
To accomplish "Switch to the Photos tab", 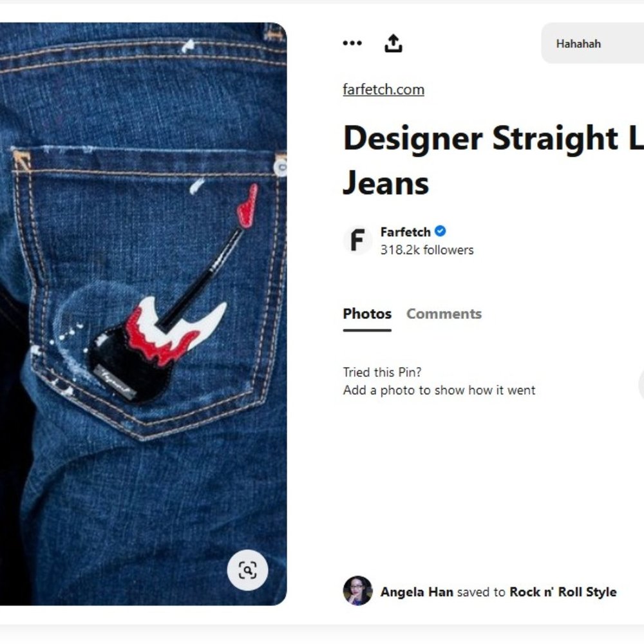I will tap(367, 314).
